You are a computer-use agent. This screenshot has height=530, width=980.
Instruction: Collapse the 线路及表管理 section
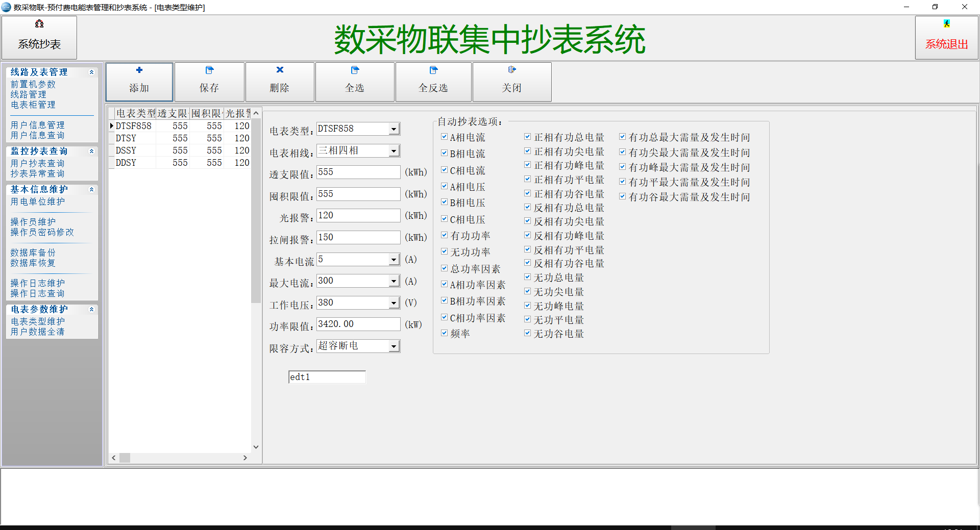(91, 72)
